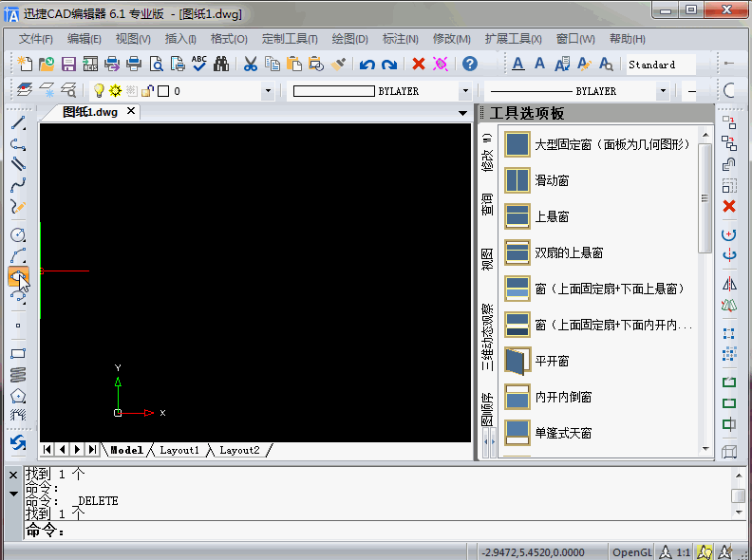Click the New drawing icon

click(25, 64)
